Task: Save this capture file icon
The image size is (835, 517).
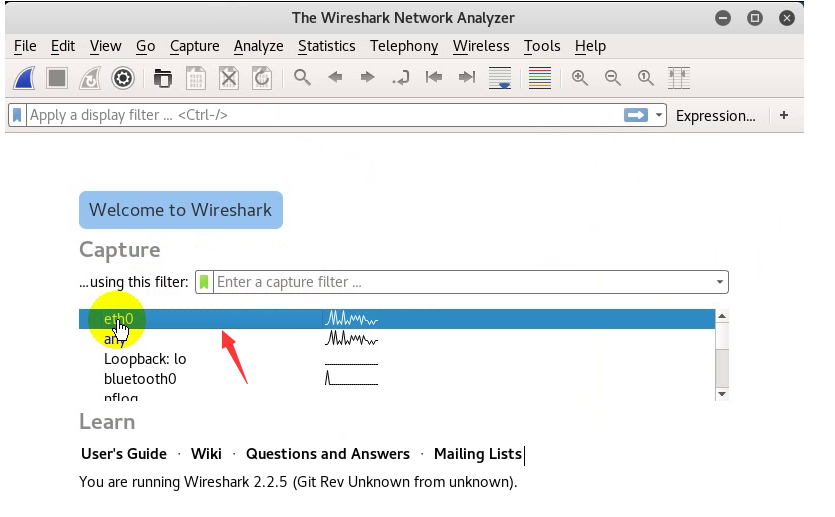Action: pos(195,78)
